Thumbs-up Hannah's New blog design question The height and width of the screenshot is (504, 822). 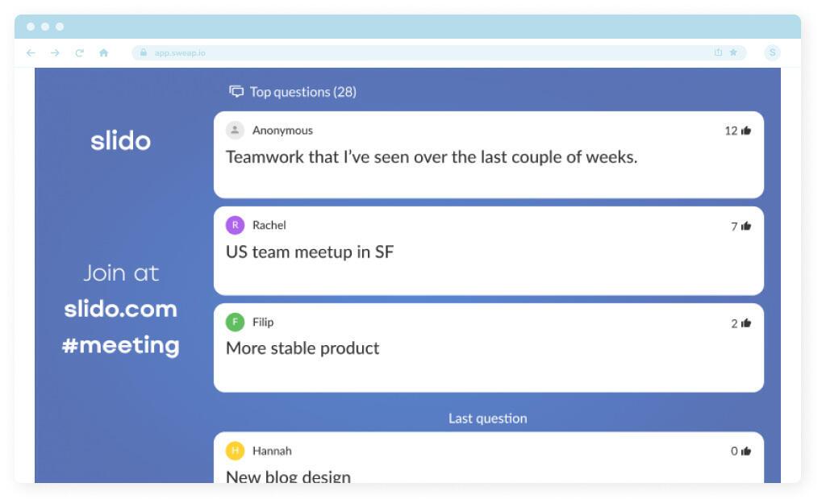pyautogui.click(x=745, y=452)
